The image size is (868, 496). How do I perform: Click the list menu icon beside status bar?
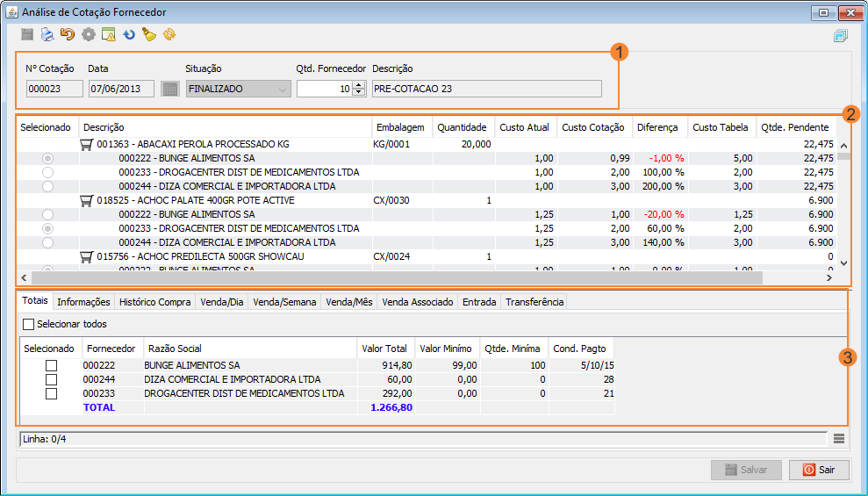coord(839,439)
